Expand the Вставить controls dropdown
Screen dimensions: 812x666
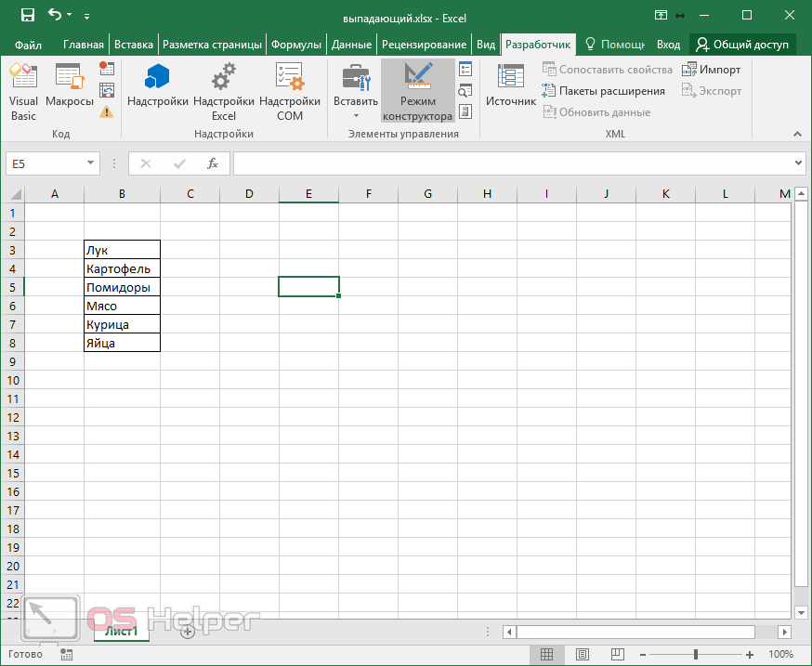click(356, 115)
